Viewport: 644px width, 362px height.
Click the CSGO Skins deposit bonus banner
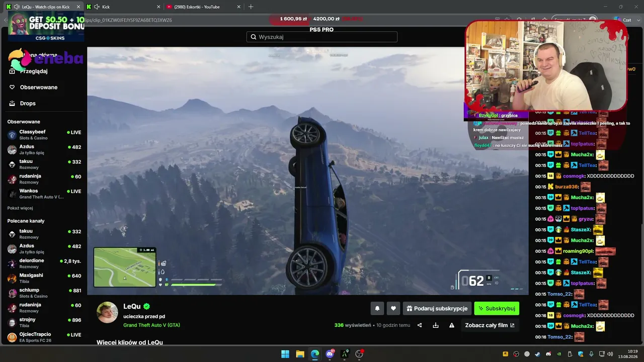pyautogui.click(x=46, y=27)
